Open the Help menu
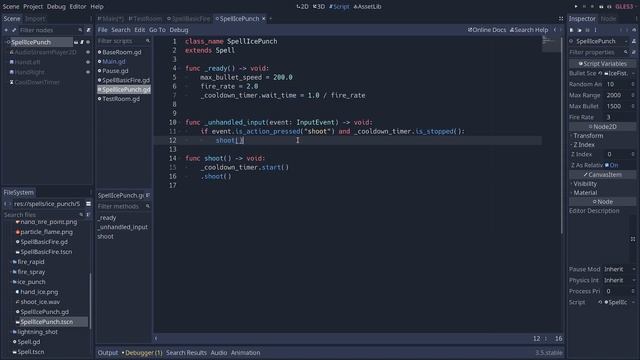 (97, 7)
